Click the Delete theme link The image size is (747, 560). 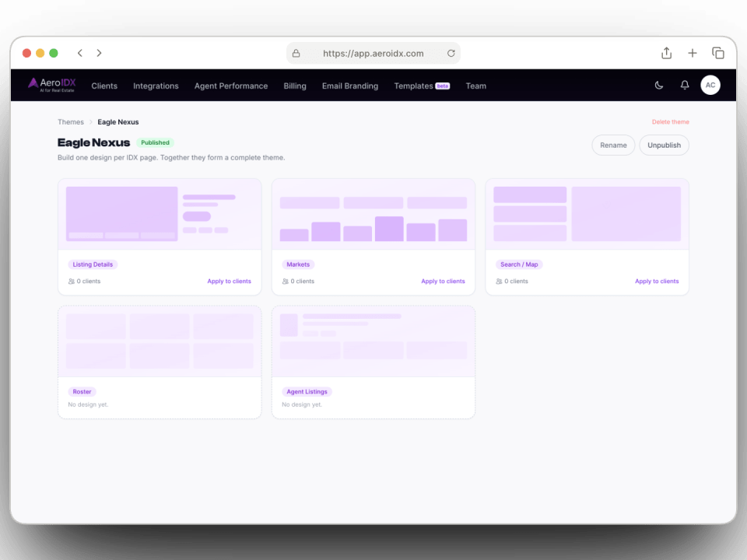[670, 122]
